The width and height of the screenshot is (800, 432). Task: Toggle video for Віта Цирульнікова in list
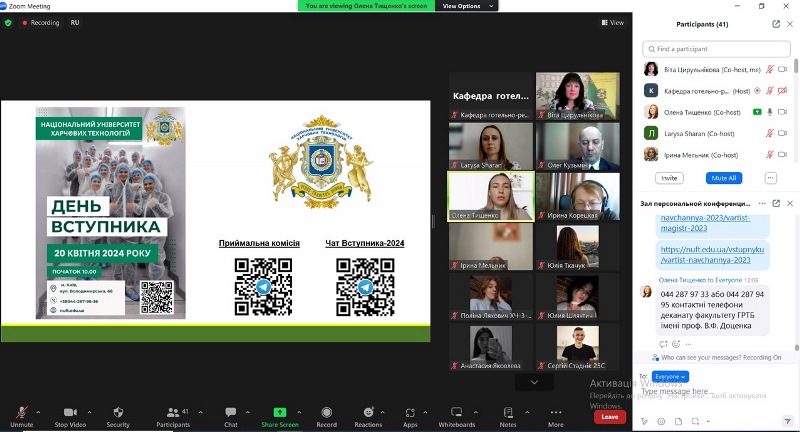click(783, 69)
